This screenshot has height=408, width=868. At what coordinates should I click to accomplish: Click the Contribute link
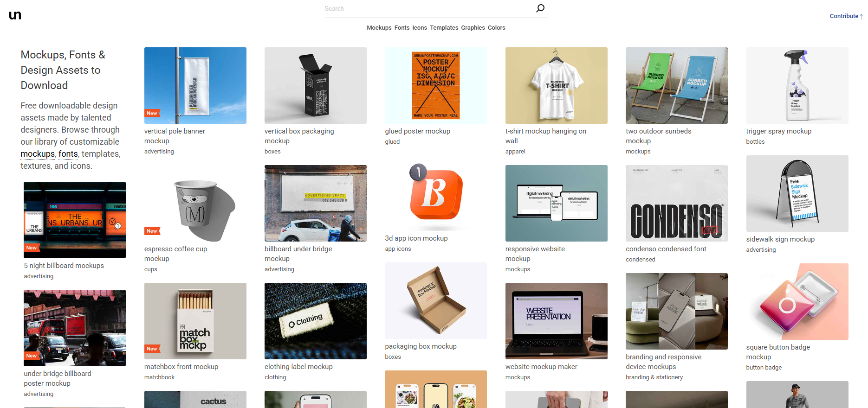pyautogui.click(x=846, y=16)
